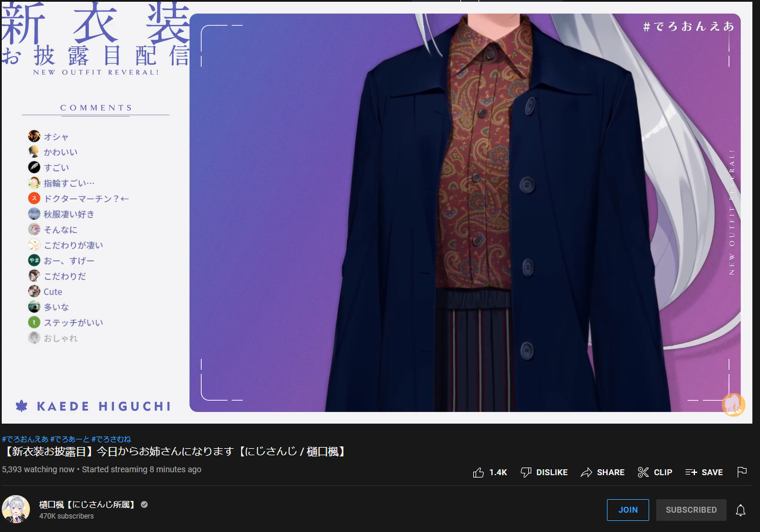The width and height of the screenshot is (760, 532).
Task: Click the thumbs-down Dislike icon
Action: (526, 472)
